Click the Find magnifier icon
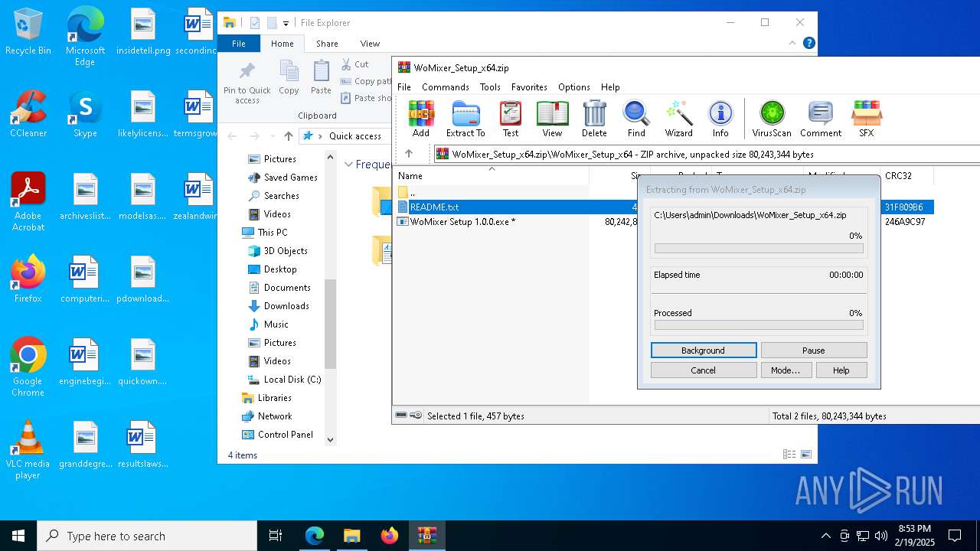The height and width of the screenshot is (551, 980). 636,119
